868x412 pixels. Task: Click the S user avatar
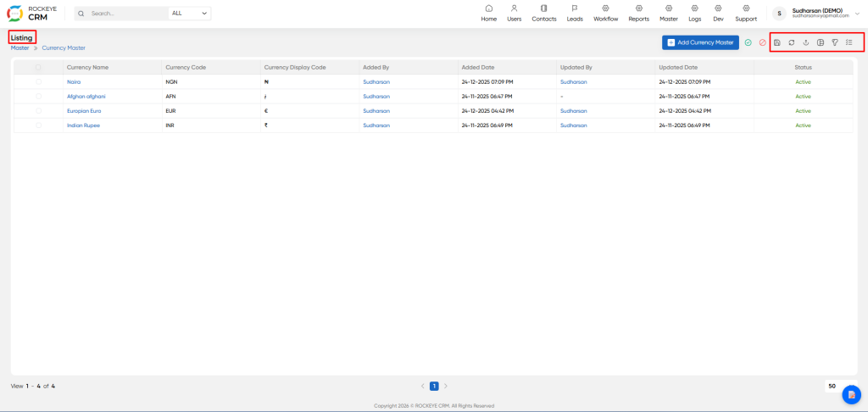(x=779, y=14)
